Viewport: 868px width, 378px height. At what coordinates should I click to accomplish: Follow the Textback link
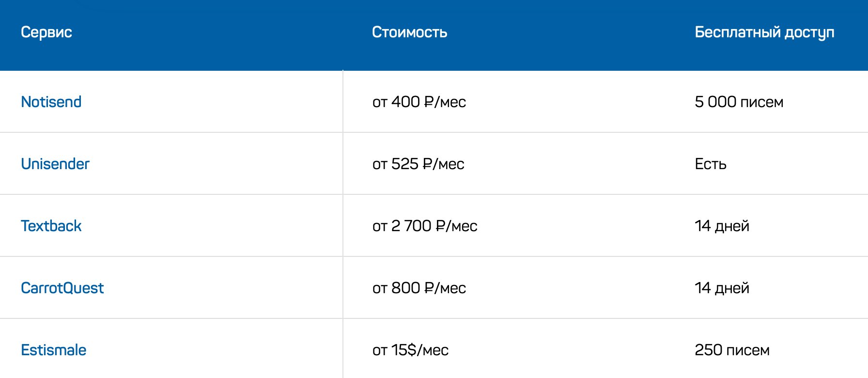51,226
